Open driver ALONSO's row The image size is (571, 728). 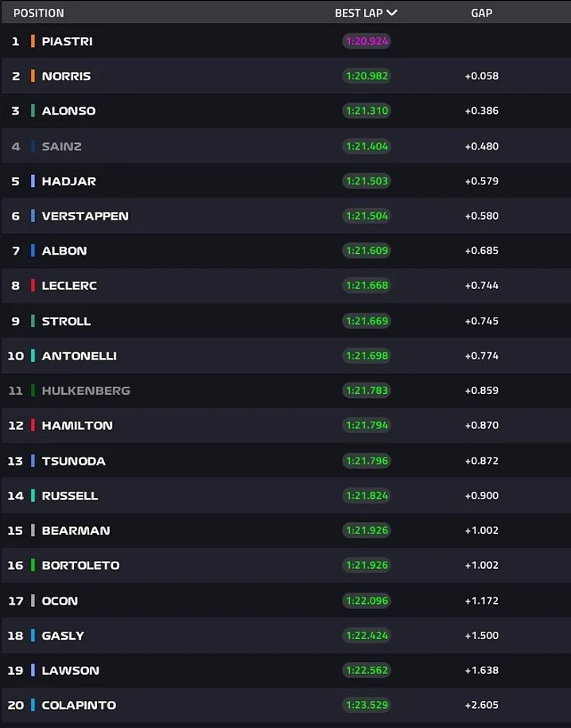pyautogui.click(x=68, y=111)
